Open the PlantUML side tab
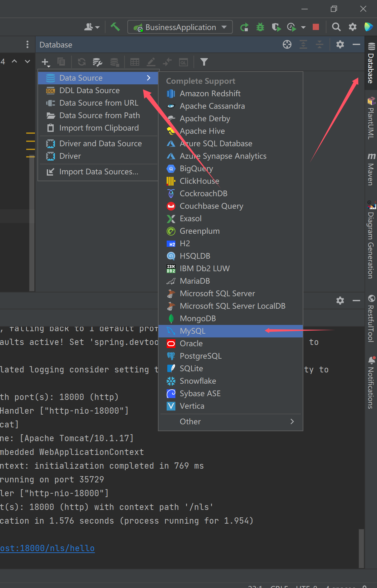377x588 pixels. point(371,118)
